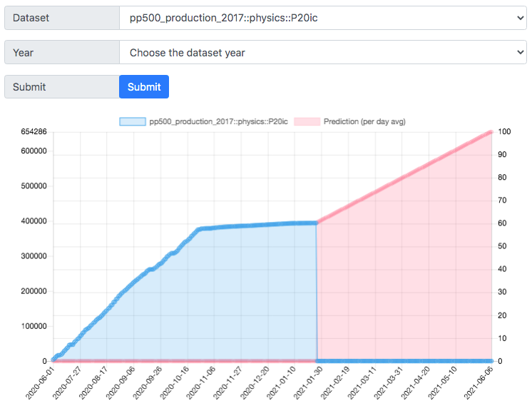Click the first blue data point at 2020-06-01
Viewport: 532px width, 411px height.
point(53,360)
